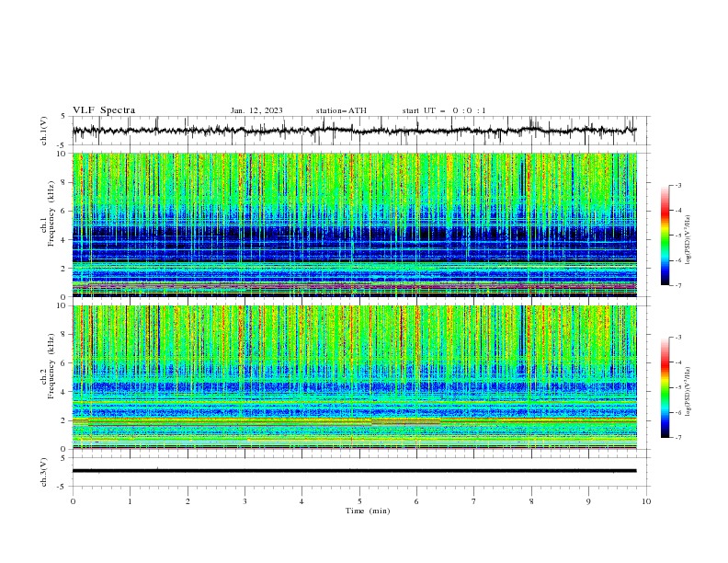Click time axis tick label "6"
Image resolution: width=728 pixels, height=563 pixels.
416,501
